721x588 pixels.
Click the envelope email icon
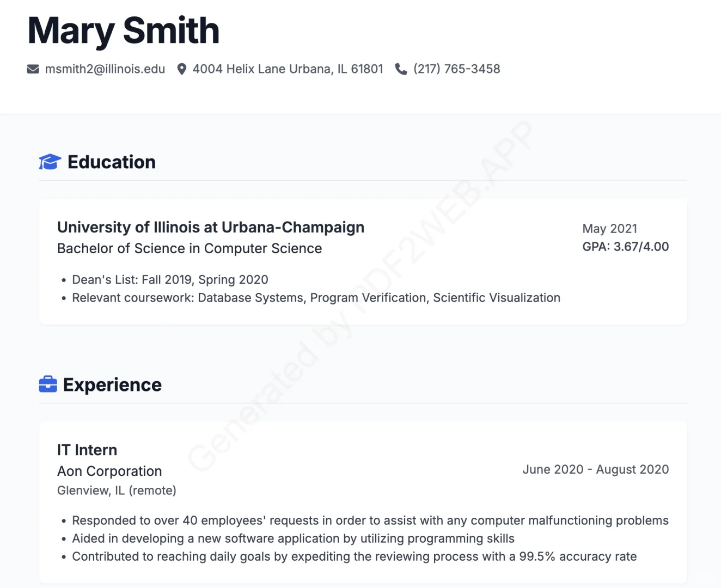[33, 69]
